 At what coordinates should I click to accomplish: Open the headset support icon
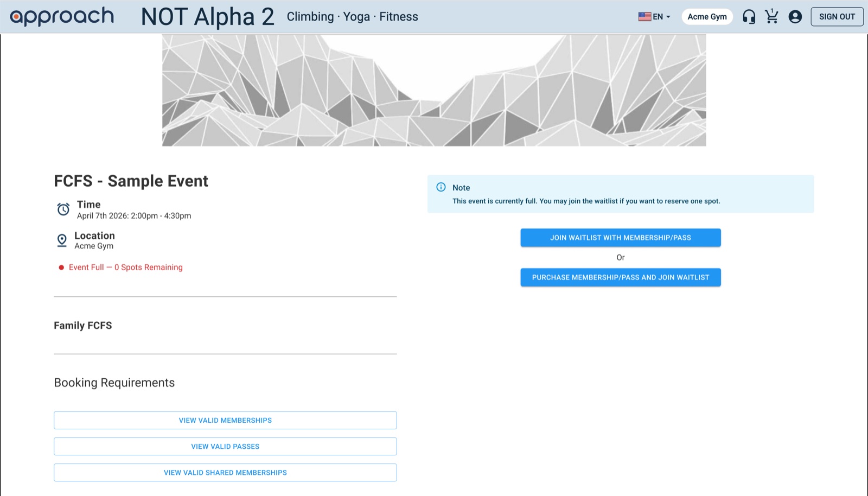[x=749, y=17]
